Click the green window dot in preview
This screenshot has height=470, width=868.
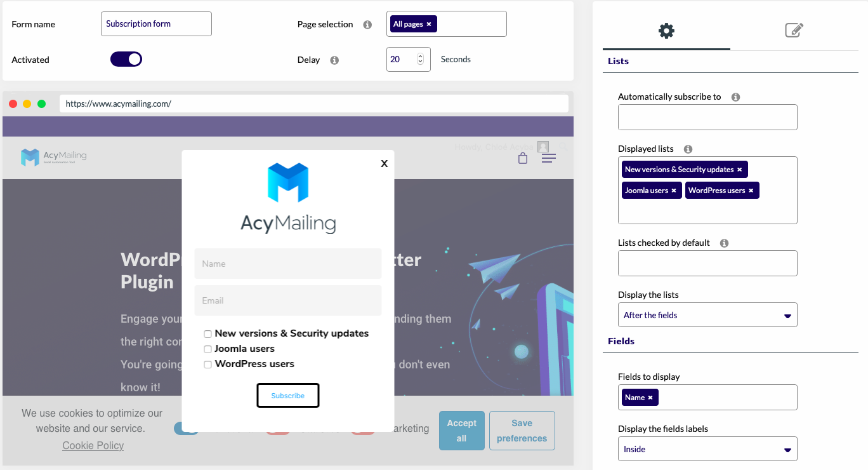click(41, 104)
